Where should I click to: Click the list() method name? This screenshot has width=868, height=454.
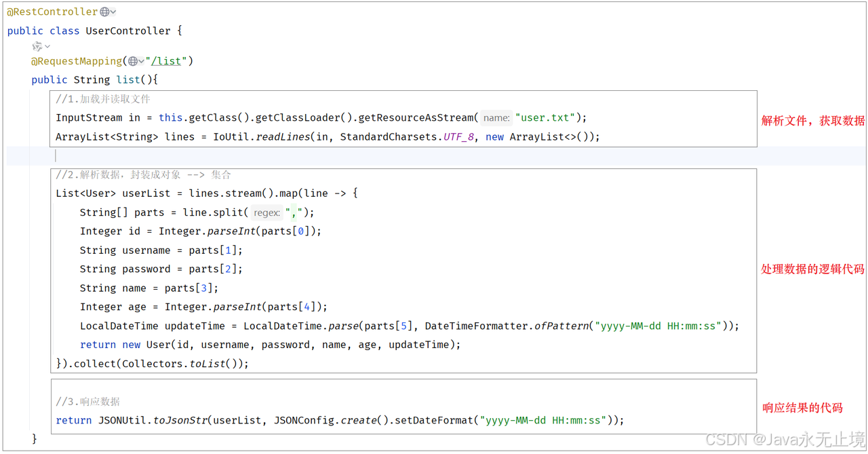coord(128,79)
